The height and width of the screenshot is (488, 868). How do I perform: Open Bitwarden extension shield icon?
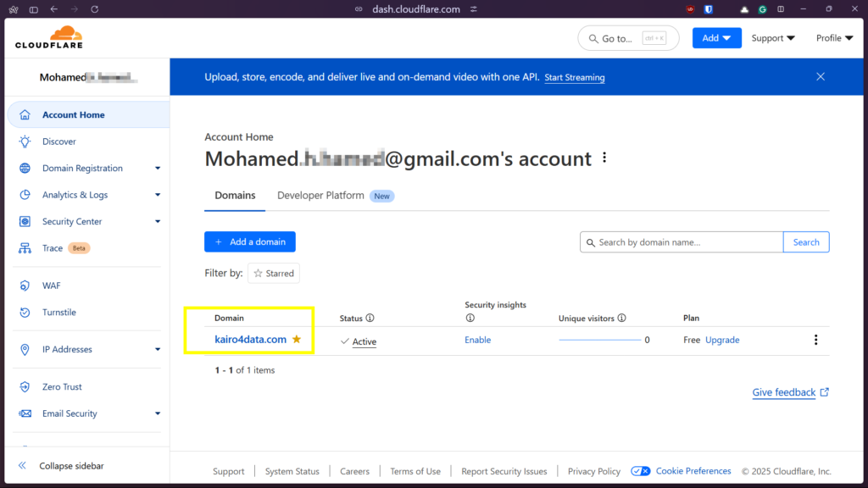coord(708,8)
